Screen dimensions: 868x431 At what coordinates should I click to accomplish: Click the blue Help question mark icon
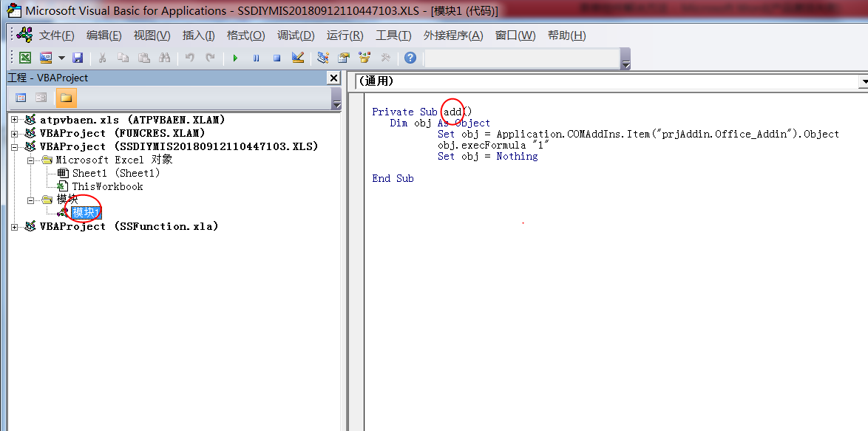410,58
